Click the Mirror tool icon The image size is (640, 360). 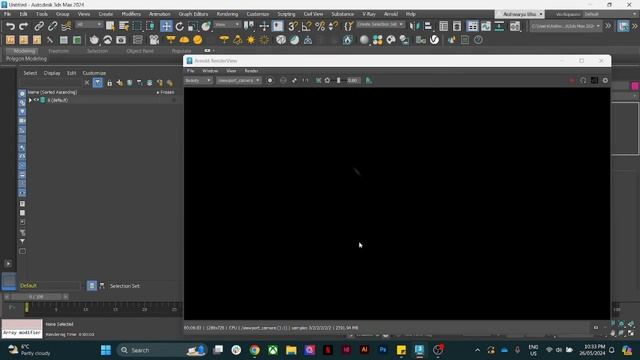(415, 27)
